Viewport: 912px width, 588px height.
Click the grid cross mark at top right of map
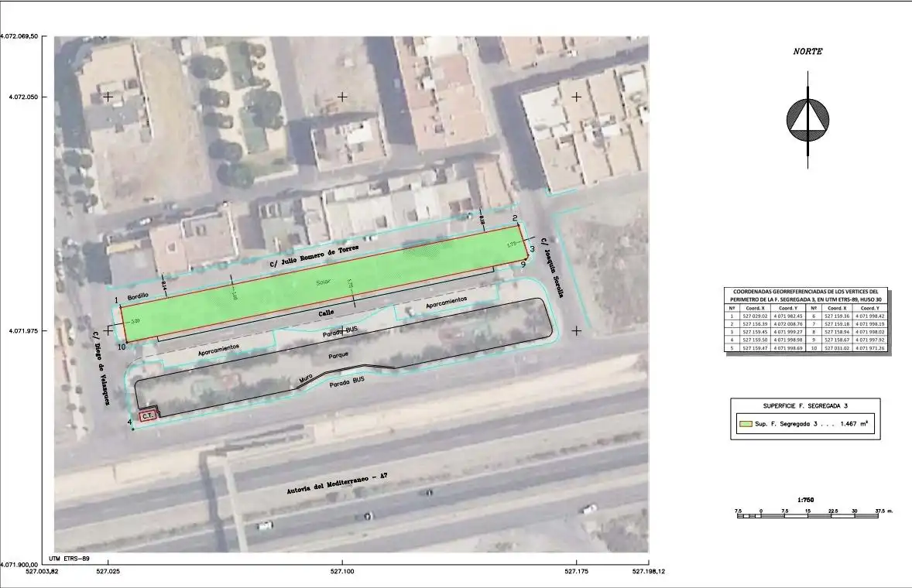pyautogui.click(x=577, y=97)
